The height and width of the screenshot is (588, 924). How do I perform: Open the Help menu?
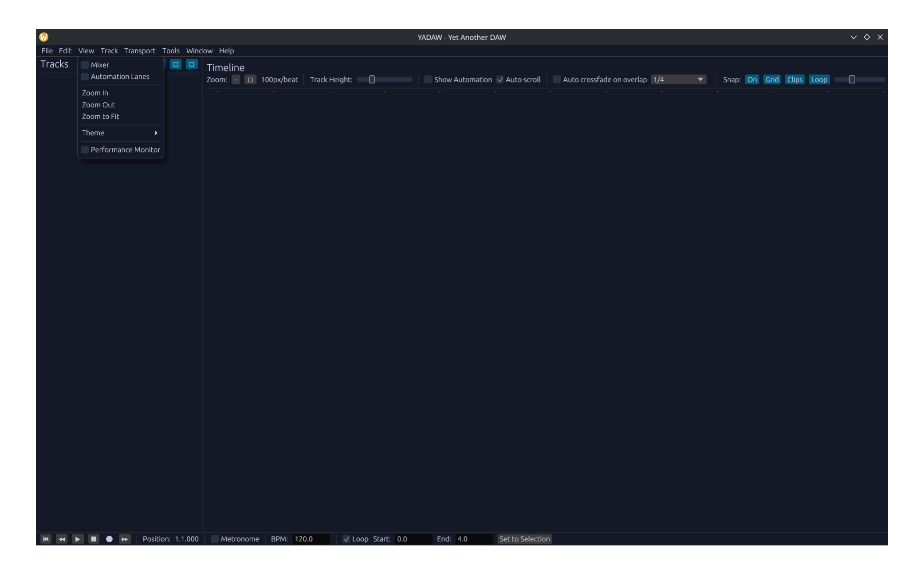(226, 51)
